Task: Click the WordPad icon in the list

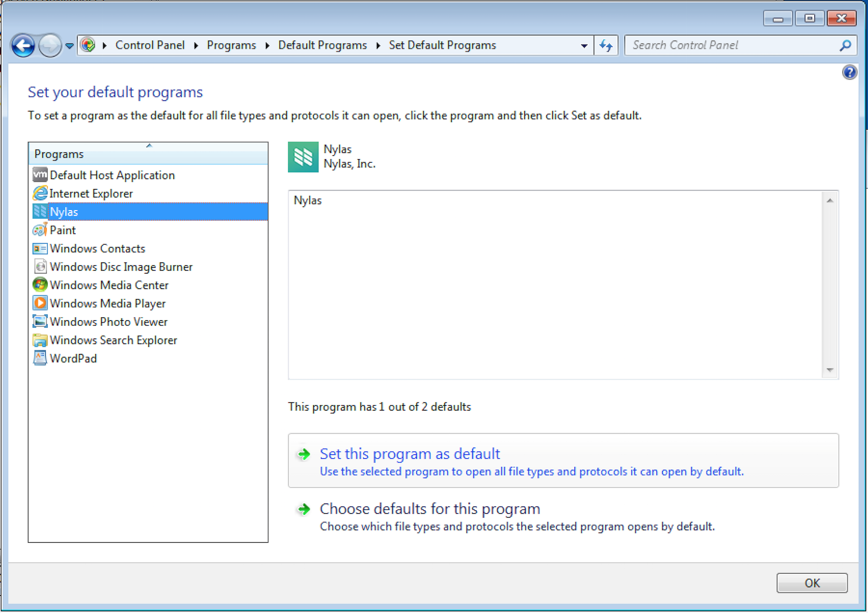Action: (x=40, y=358)
